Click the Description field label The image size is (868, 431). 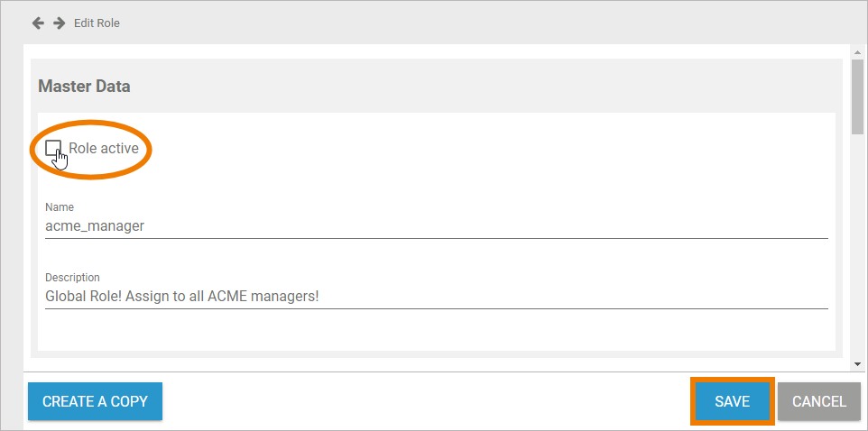coord(72,277)
